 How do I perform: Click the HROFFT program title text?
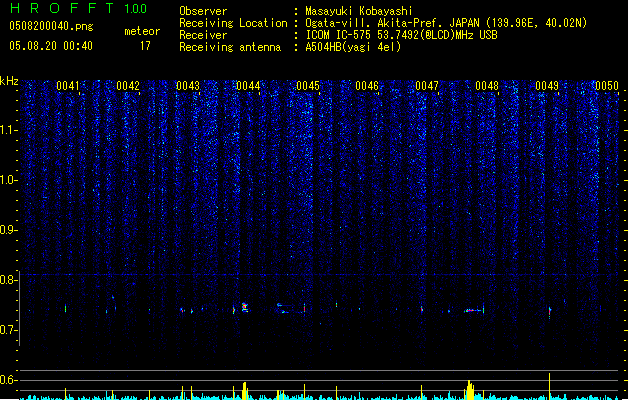(x=62, y=8)
